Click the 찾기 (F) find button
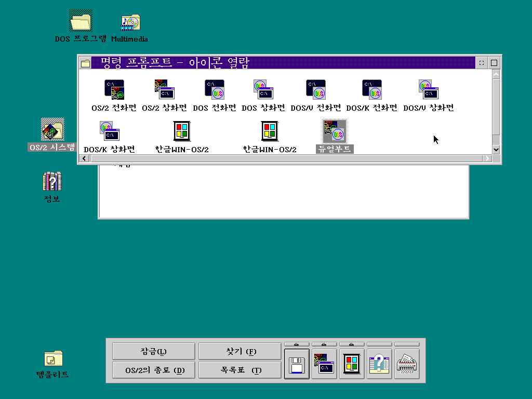Viewport: 532px width, 399px height. pos(240,351)
